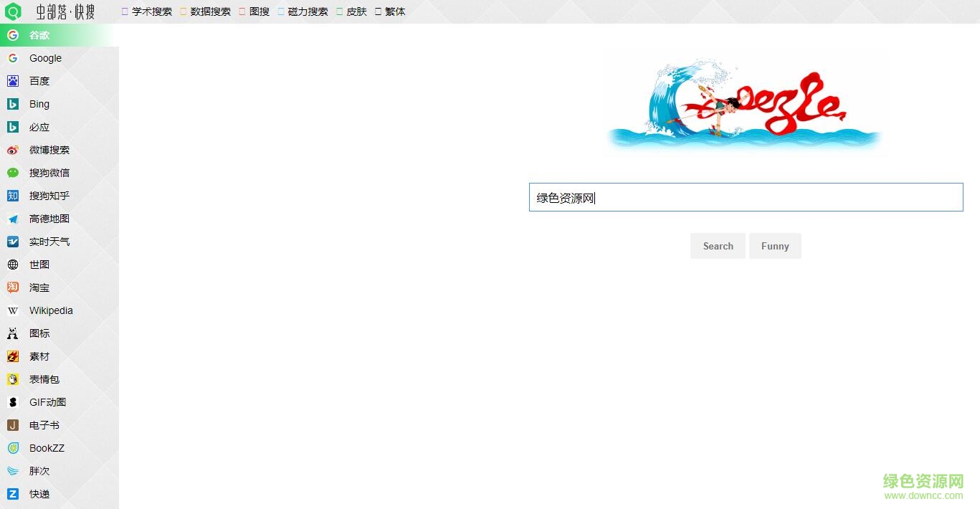Click the BookZZ sidebar icon
Viewport: 980px width, 509px height.
tap(13, 447)
